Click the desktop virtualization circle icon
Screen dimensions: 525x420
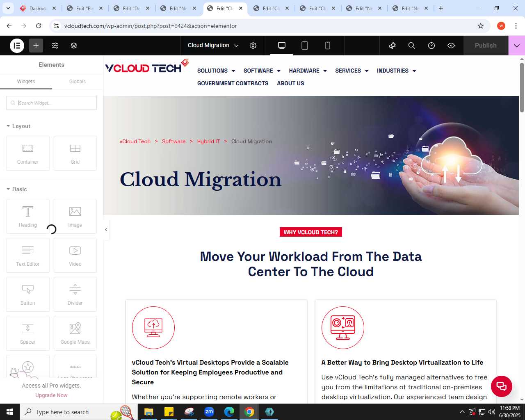pyautogui.click(x=343, y=328)
